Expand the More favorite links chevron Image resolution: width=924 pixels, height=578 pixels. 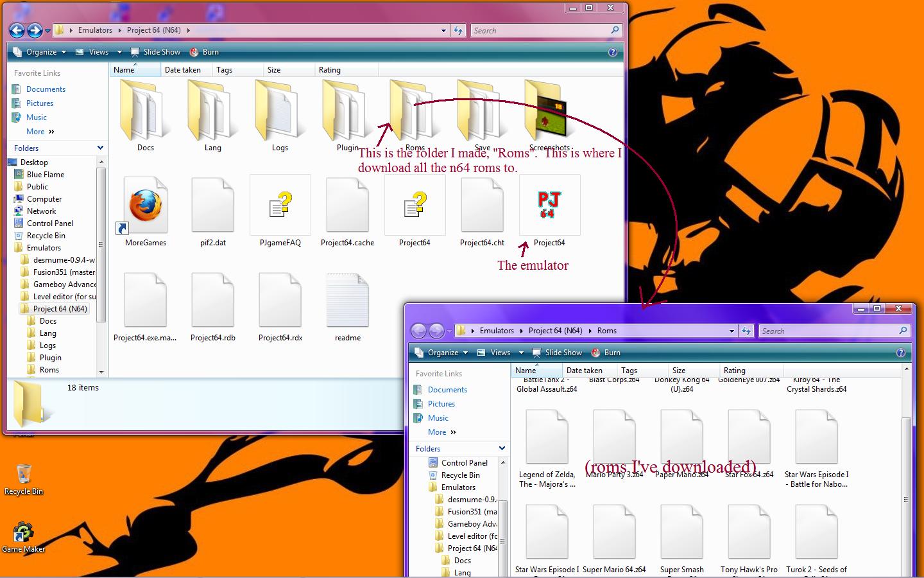51,132
